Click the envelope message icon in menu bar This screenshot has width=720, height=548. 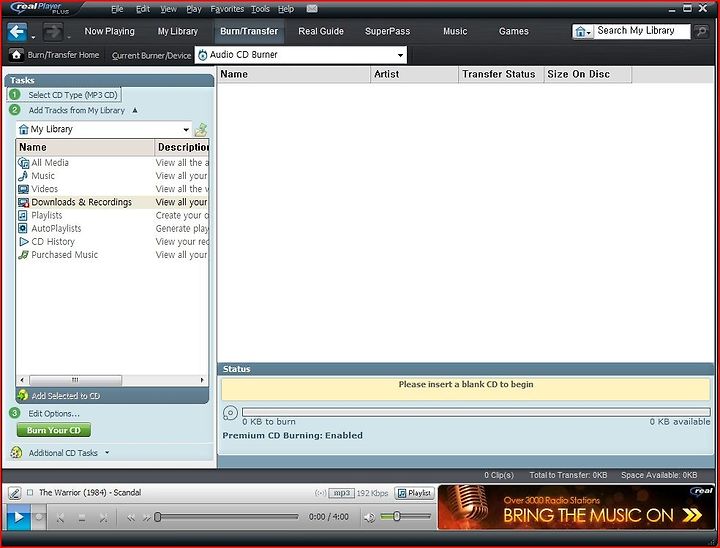(312, 9)
